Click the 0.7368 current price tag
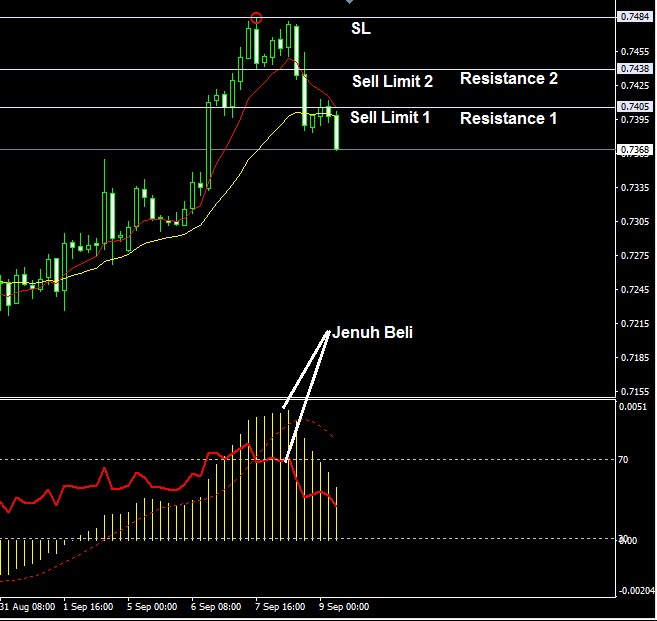Image resolution: width=657 pixels, height=621 pixels. (x=635, y=150)
